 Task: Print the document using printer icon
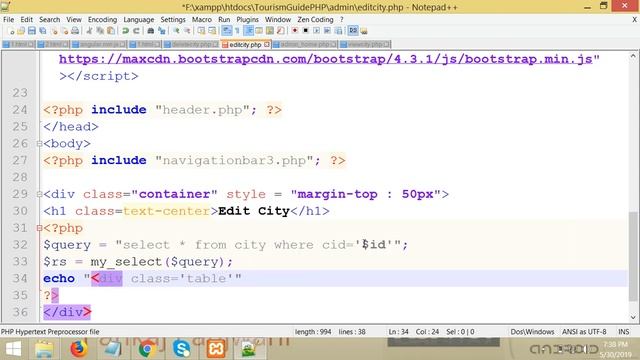(75, 31)
